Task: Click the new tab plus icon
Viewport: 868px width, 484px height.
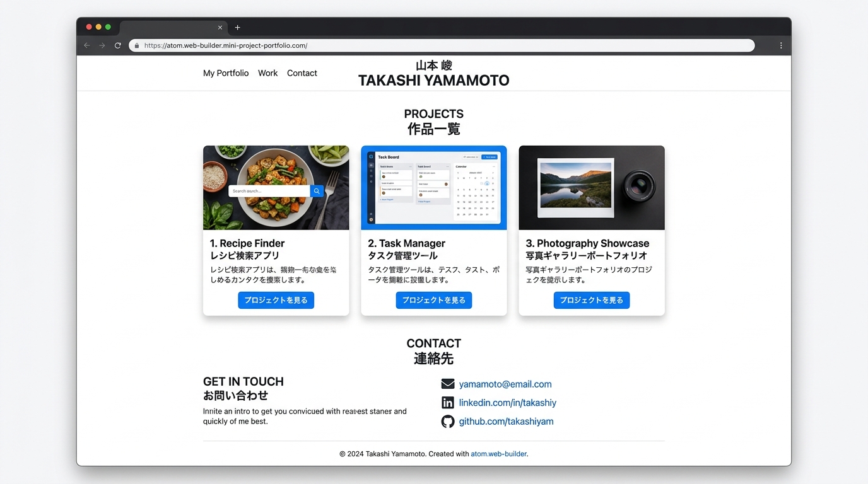Action: click(237, 28)
